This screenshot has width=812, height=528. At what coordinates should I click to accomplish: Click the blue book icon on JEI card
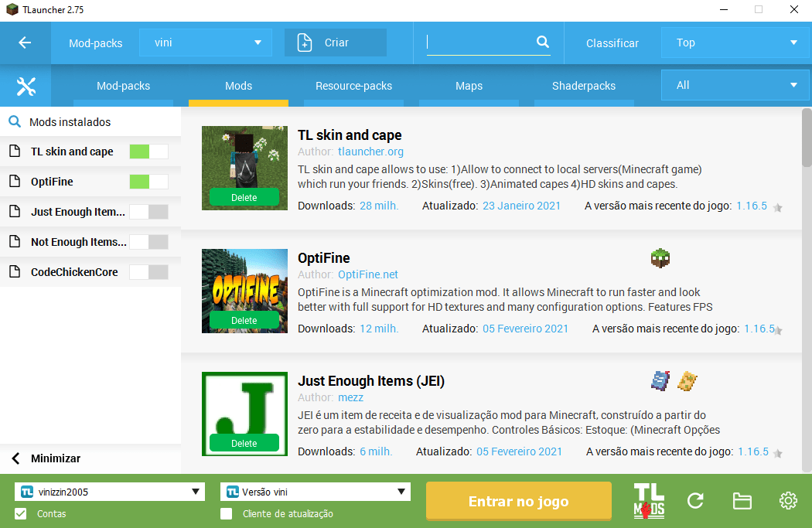[x=660, y=380]
